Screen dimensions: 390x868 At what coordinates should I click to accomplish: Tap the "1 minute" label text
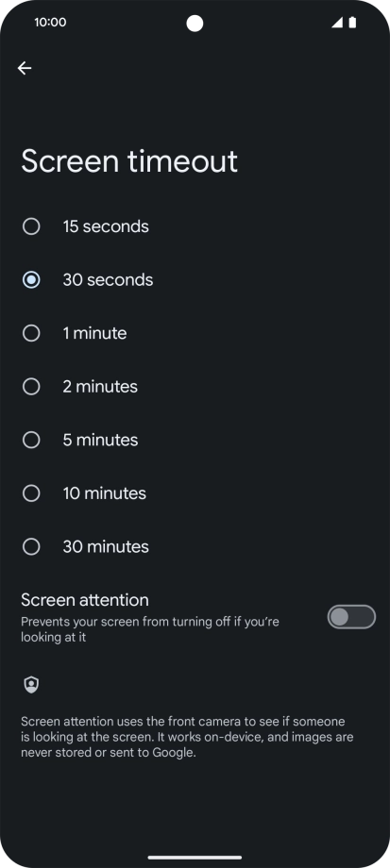(x=94, y=333)
